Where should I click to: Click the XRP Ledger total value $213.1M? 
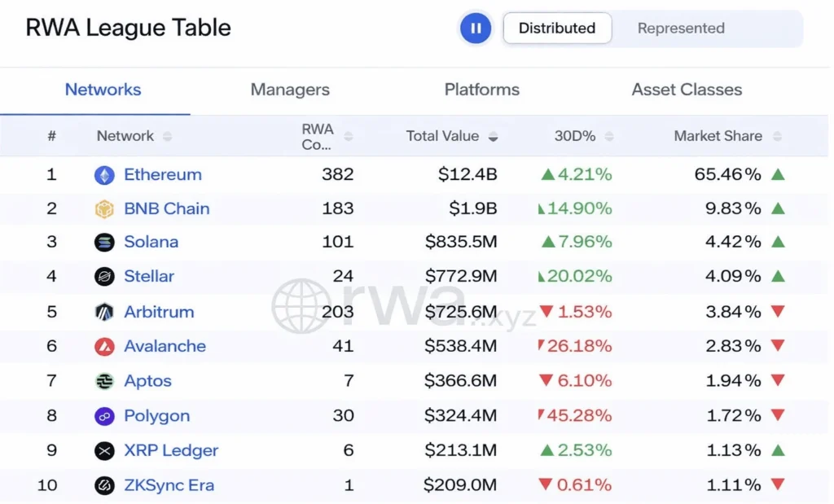tap(461, 450)
